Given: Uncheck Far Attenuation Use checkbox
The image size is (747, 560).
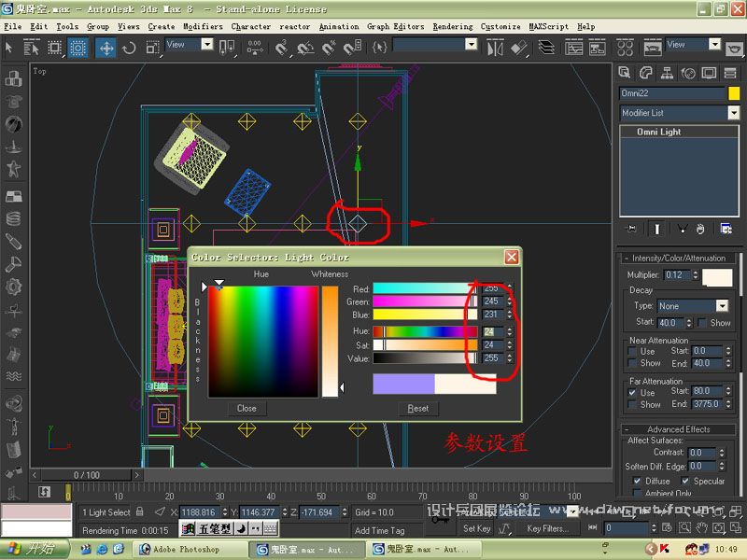Looking at the screenshot, I should [x=632, y=392].
